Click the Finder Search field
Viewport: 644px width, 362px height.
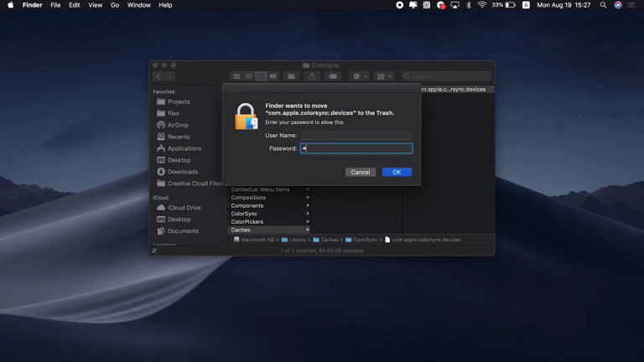[446, 76]
